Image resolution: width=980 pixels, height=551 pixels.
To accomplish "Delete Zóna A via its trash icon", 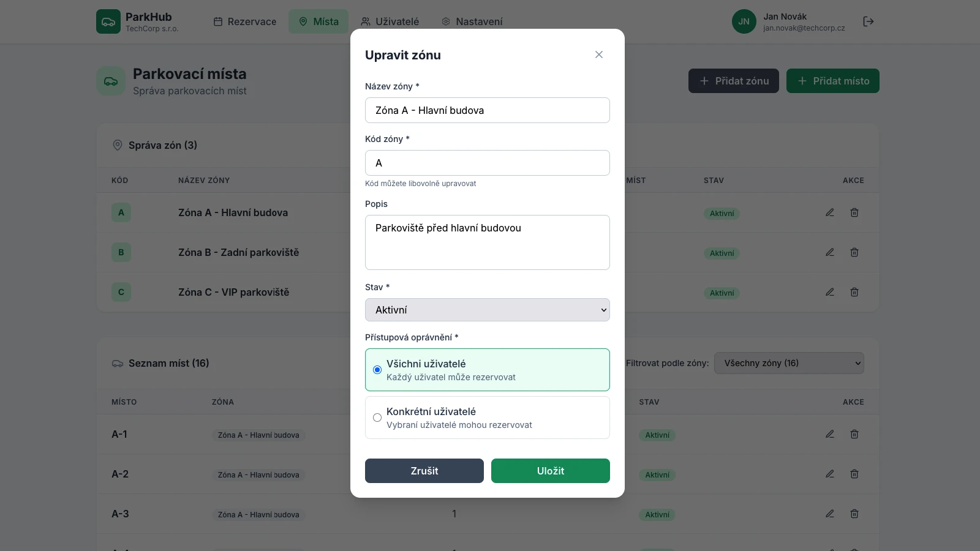I will 854,212.
